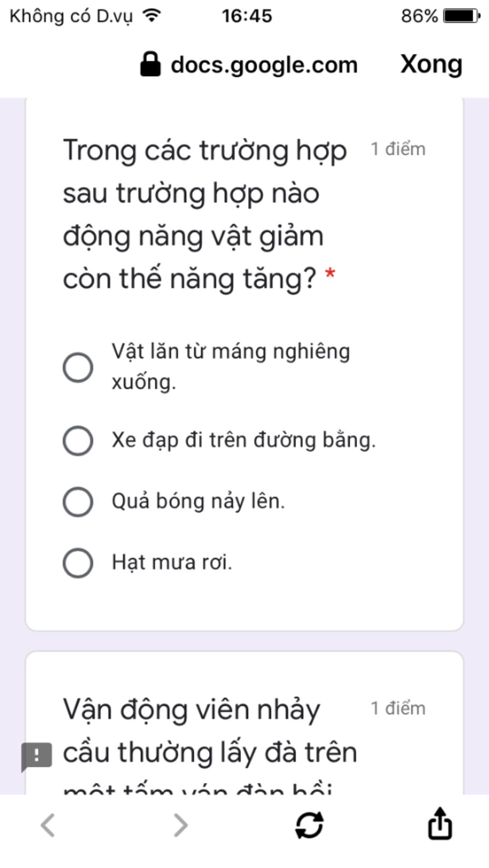Tap the 'Hạt mưa rơi.' answer label
The image size is (489, 868).
click(x=172, y=562)
